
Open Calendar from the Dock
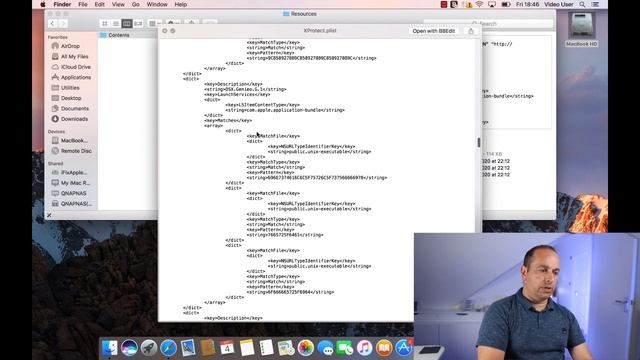coord(227,348)
